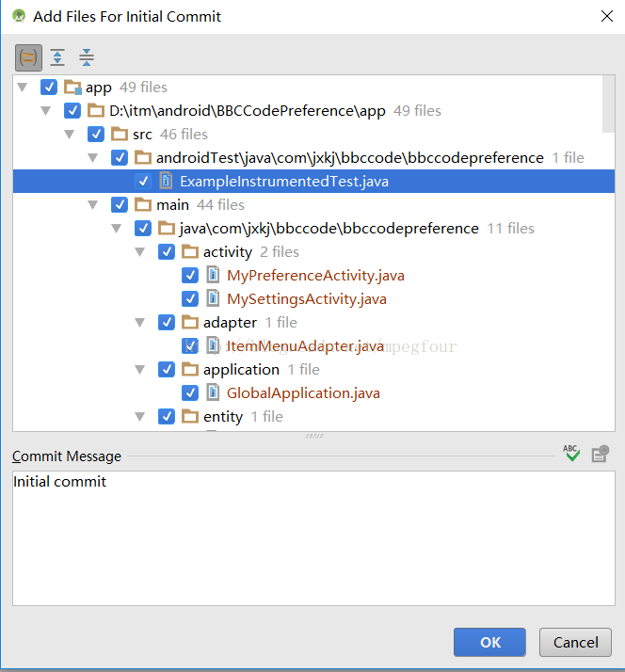Uncheck the activity folder checkbox
The height and width of the screenshot is (672, 625).
[x=167, y=251]
